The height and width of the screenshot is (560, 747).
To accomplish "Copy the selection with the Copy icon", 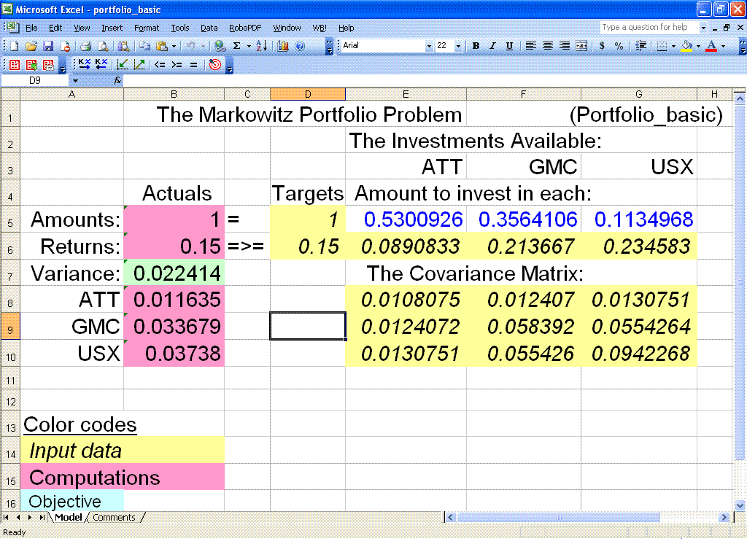I will click(x=145, y=46).
